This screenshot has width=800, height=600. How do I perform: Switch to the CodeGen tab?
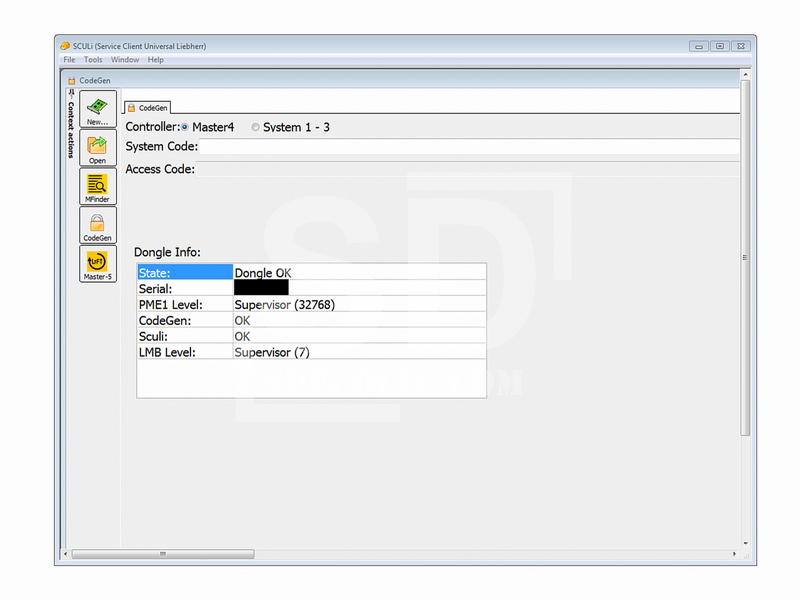(x=148, y=107)
